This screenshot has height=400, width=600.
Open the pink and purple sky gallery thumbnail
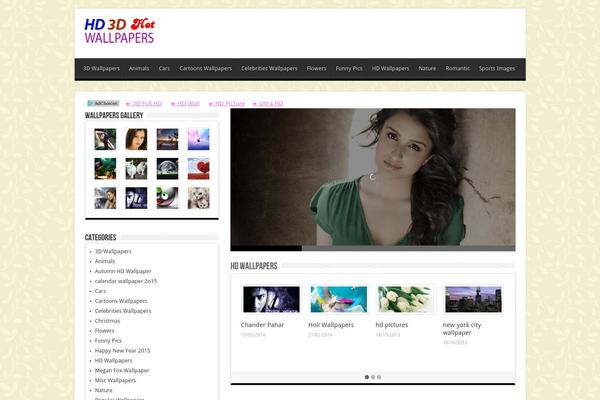point(199,139)
